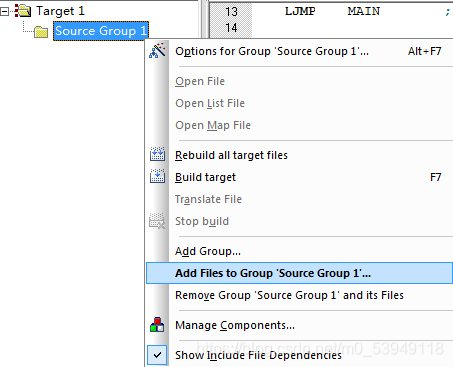Click the Stop build icon
The width and height of the screenshot is (453, 367).
point(157,221)
